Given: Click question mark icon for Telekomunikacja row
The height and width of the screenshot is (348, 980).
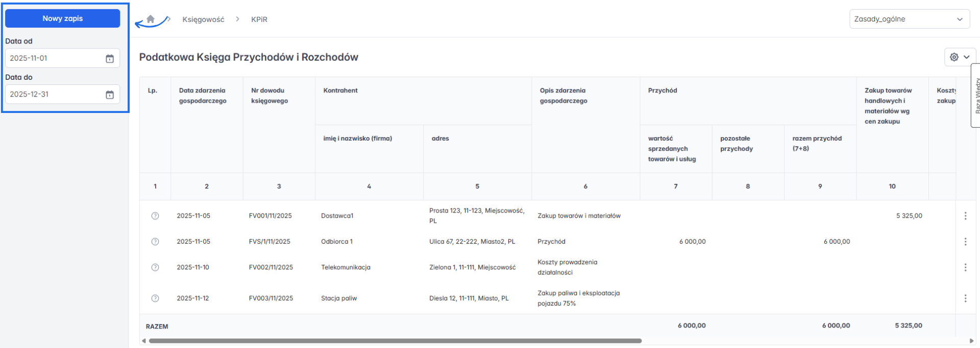Looking at the screenshot, I should pos(155,267).
